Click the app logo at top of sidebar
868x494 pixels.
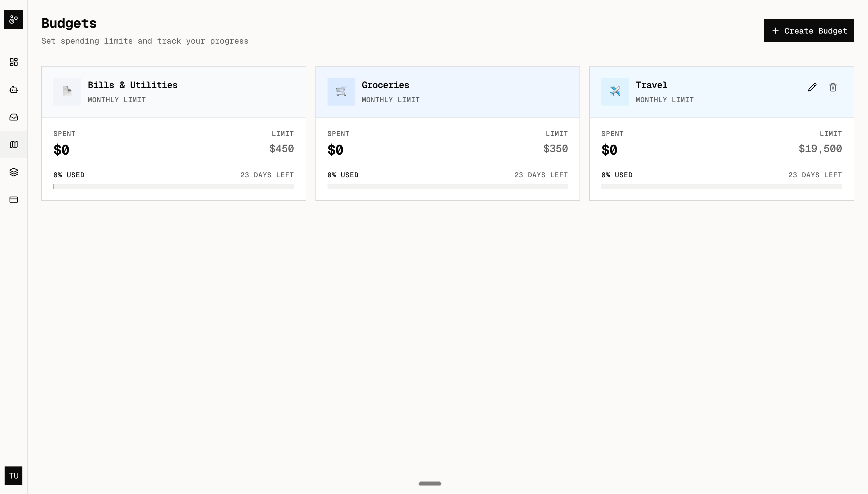click(13, 19)
